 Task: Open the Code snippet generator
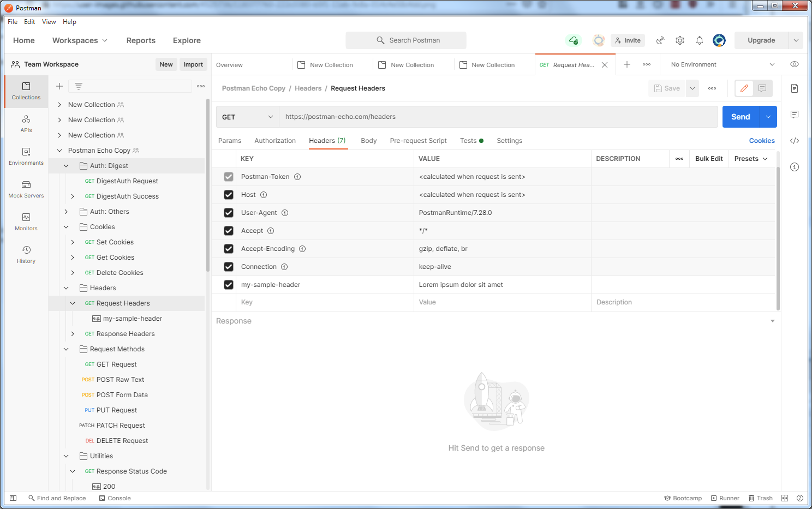click(x=795, y=141)
